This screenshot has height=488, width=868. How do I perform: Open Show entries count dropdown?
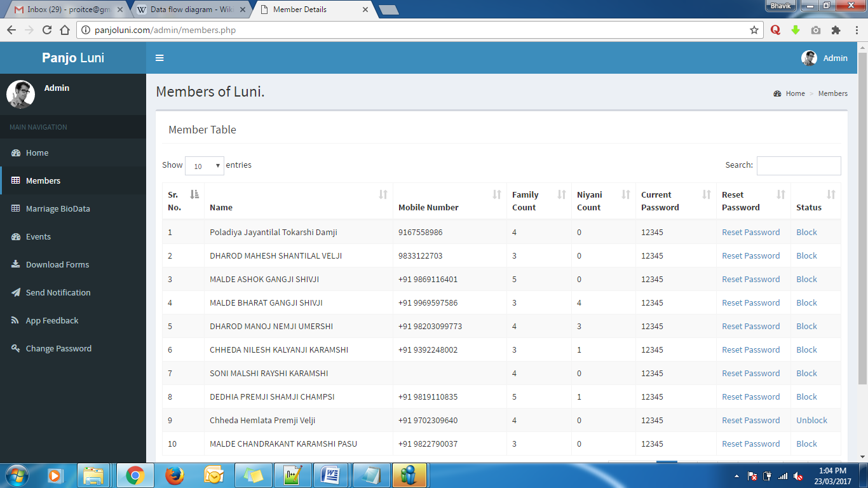click(205, 166)
